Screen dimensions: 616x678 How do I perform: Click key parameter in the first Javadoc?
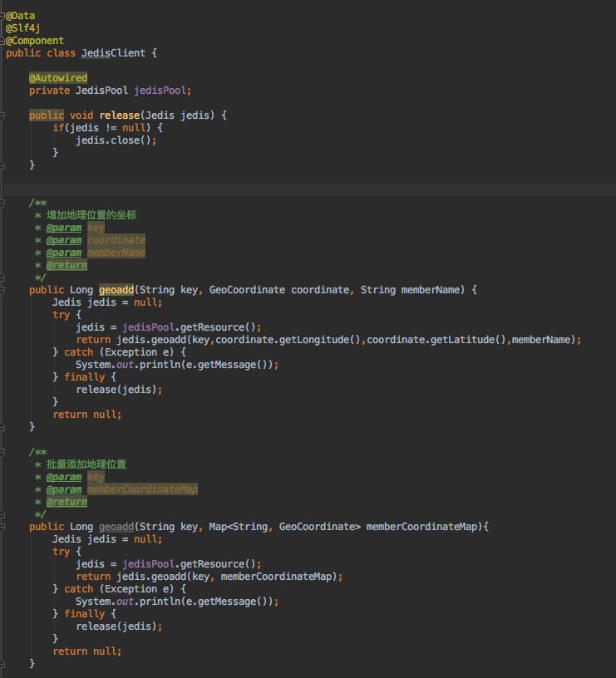pyautogui.click(x=96, y=228)
